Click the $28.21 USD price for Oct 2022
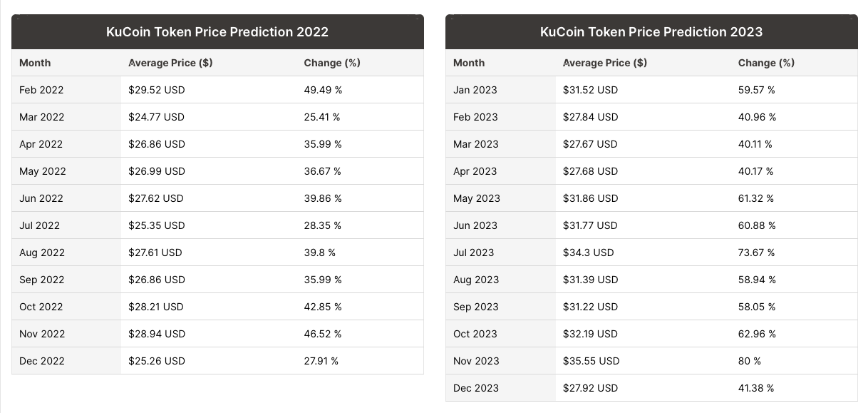Screen dimensions: 868x413 pos(156,307)
